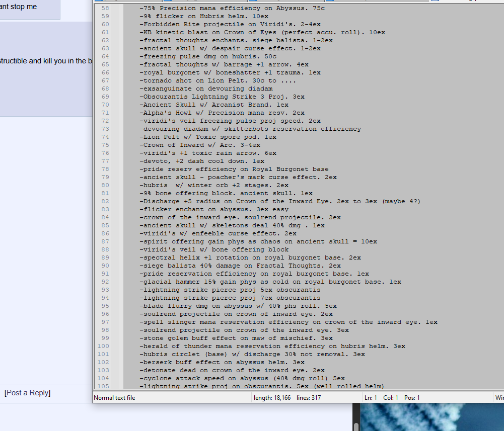This screenshot has height=431, width=504.
Task: Click the line '-spectral helix +1 rotation on royal burgonet'
Action: coord(250,257)
